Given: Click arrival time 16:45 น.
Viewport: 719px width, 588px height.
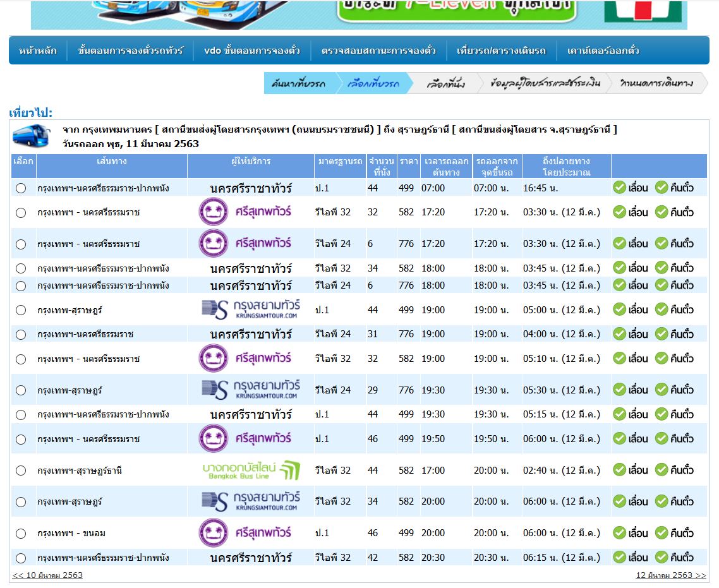Looking at the screenshot, I should [x=540, y=188].
